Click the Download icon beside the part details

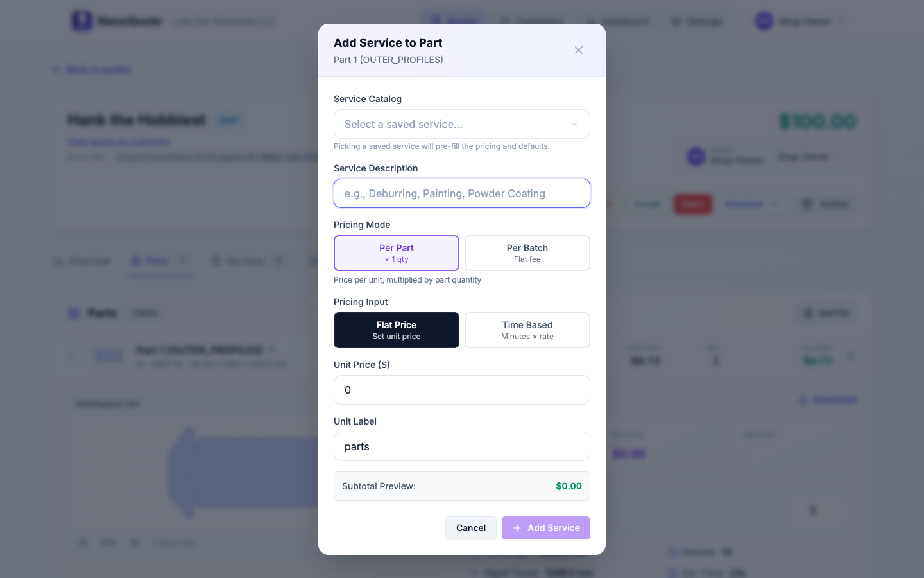[803, 399]
